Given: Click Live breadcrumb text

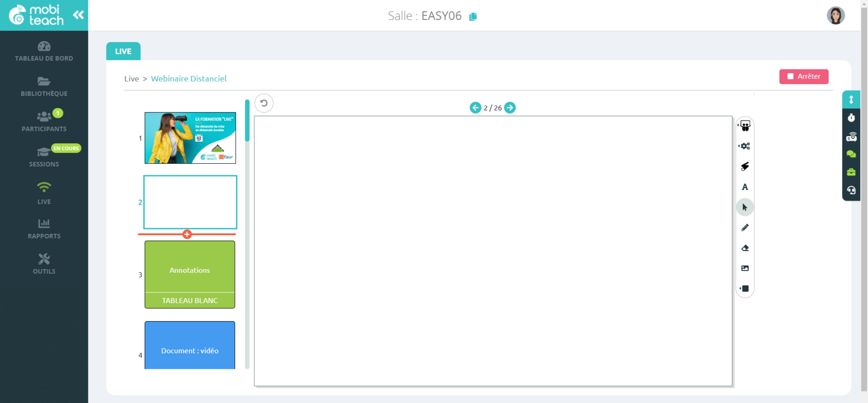Looking at the screenshot, I should [131, 79].
